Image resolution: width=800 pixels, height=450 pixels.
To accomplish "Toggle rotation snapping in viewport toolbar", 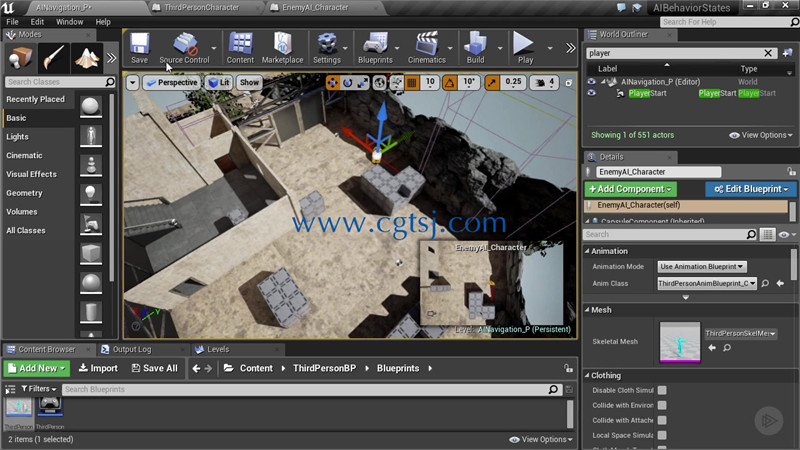I will pyautogui.click(x=449, y=83).
